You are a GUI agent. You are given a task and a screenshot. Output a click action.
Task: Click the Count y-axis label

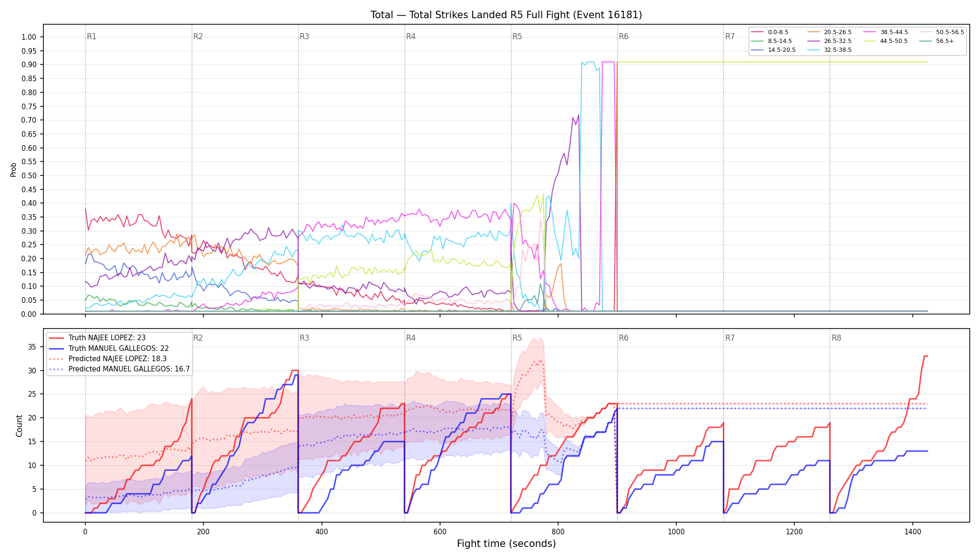pos(19,426)
